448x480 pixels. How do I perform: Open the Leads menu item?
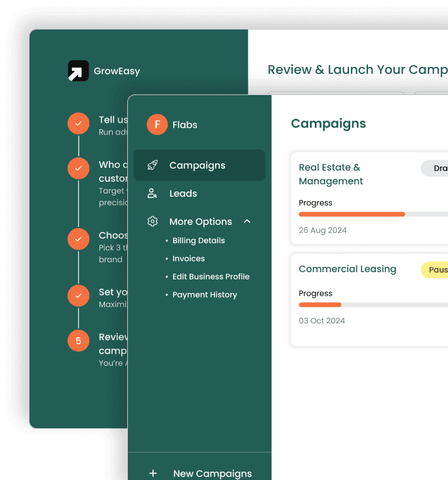[x=183, y=193]
